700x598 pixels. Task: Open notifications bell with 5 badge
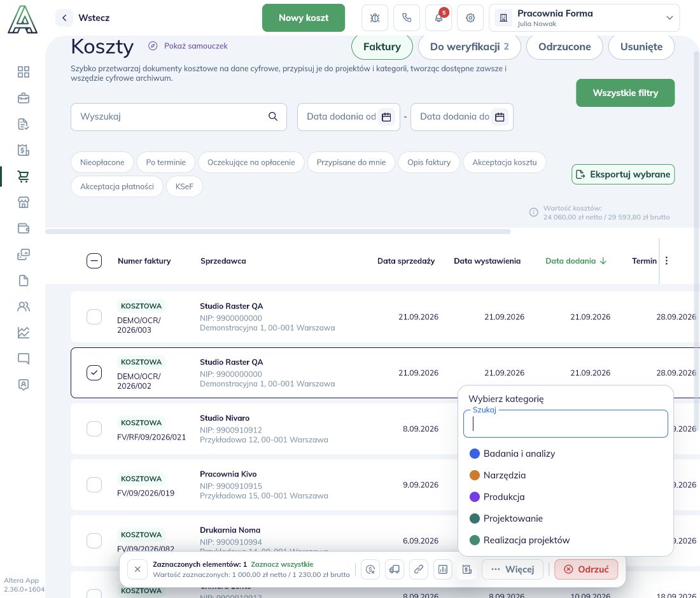(438, 18)
